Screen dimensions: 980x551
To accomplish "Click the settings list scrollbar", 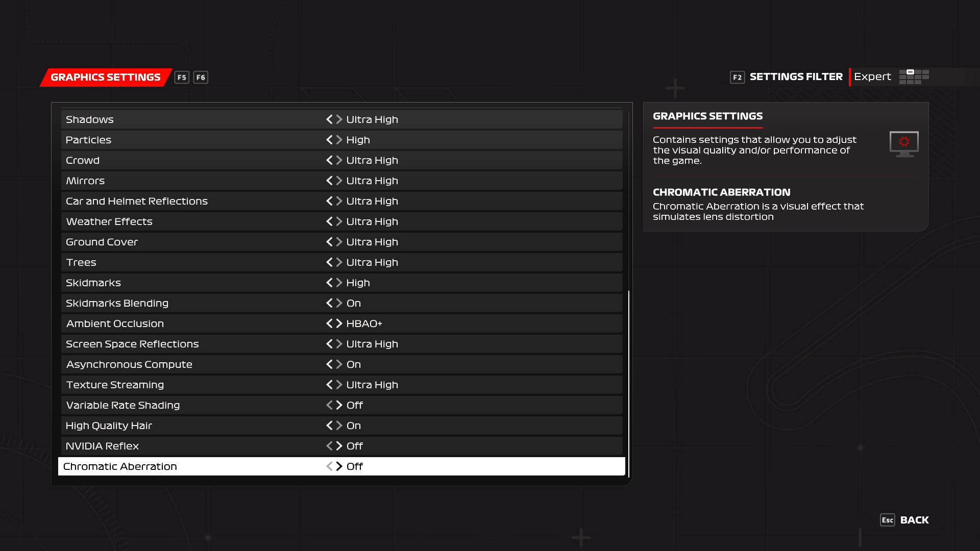I will (x=629, y=383).
